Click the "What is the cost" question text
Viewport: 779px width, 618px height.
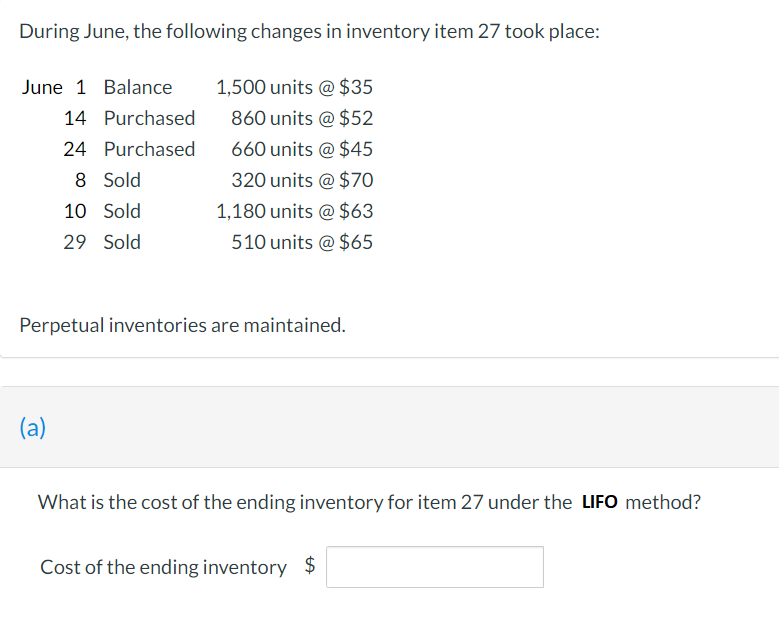click(305, 502)
